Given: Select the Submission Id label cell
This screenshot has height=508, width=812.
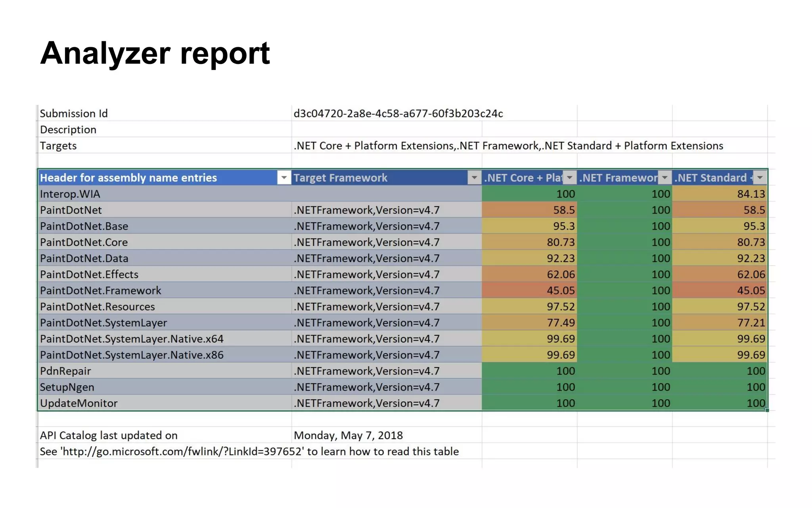Looking at the screenshot, I should click(x=165, y=114).
